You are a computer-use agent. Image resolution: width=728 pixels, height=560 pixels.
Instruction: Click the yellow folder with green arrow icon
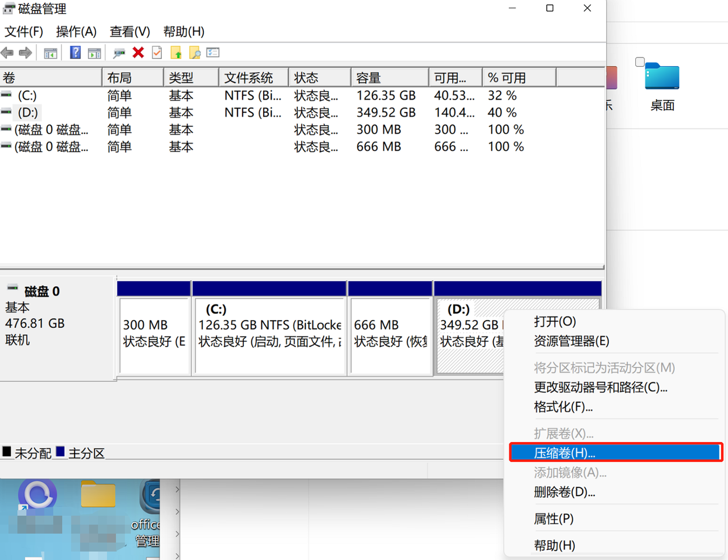(x=176, y=53)
